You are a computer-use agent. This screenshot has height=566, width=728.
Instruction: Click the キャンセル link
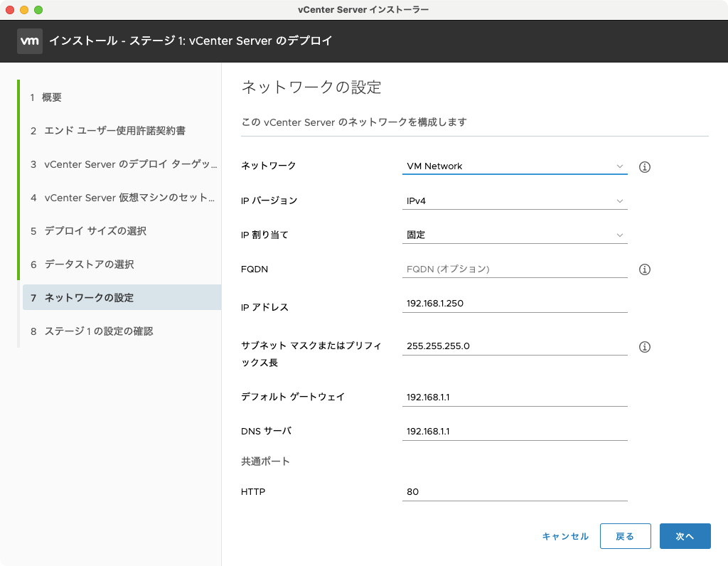pos(565,537)
